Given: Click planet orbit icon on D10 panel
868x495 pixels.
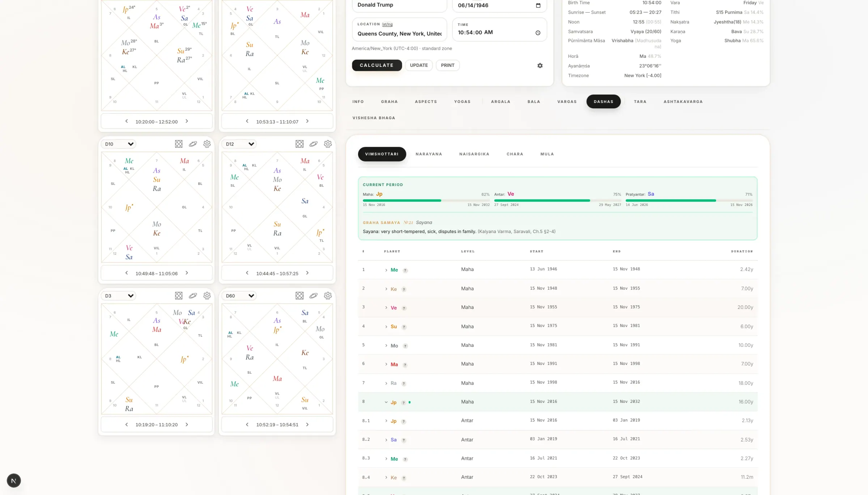Looking at the screenshot, I should pos(193,144).
